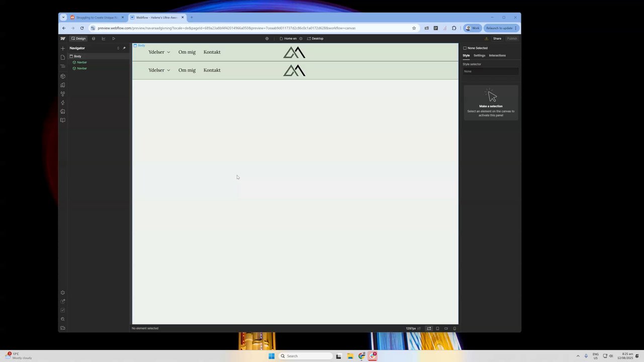Select Body in the Navigator tree
The image size is (644, 362).
pyautogui.click(x=99, y=56)
